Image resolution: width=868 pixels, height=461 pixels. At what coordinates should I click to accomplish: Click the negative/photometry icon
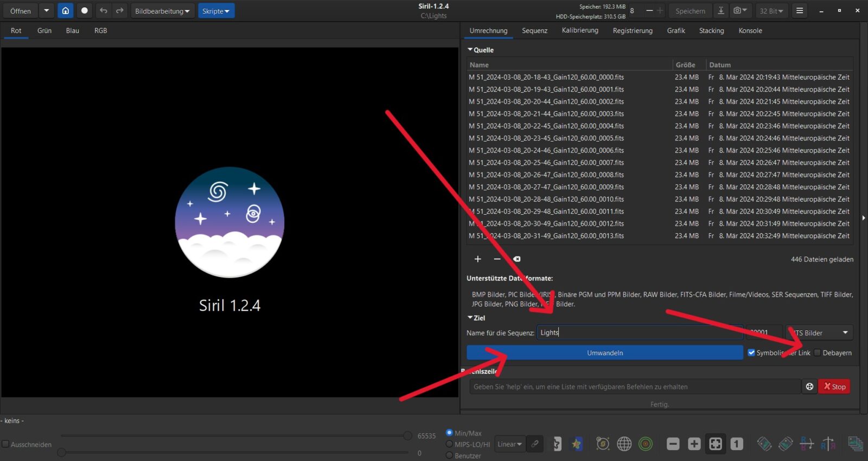(x=557, y=444)
